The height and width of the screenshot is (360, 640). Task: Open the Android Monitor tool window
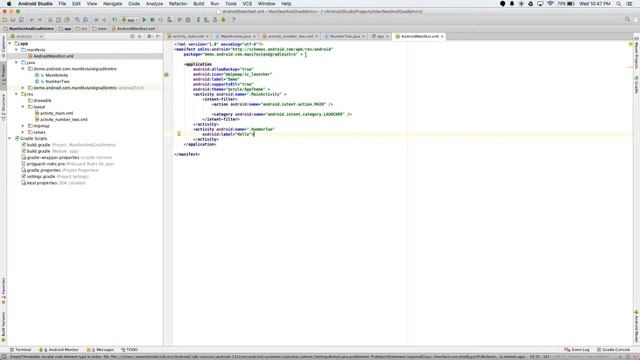coord(58,350)
